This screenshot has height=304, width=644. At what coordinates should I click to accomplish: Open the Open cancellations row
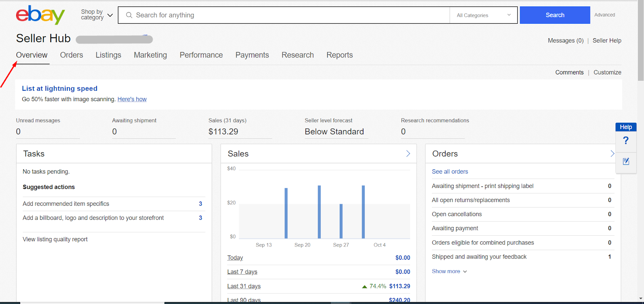523,214
